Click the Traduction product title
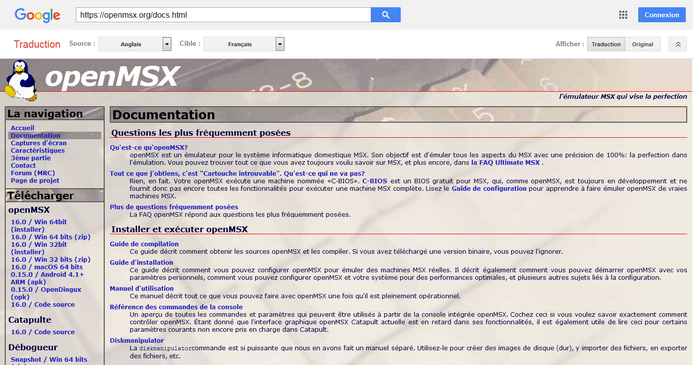 coord(37,44)
